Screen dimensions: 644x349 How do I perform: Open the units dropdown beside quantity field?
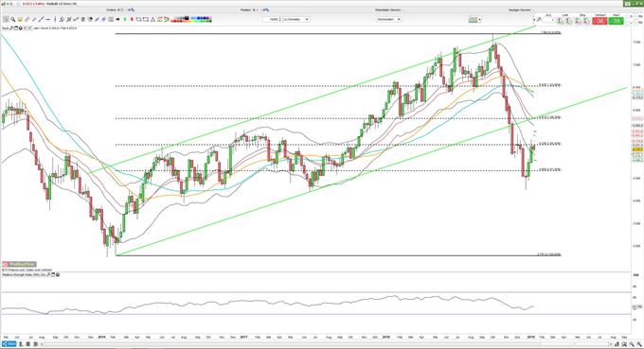(296, 19)
